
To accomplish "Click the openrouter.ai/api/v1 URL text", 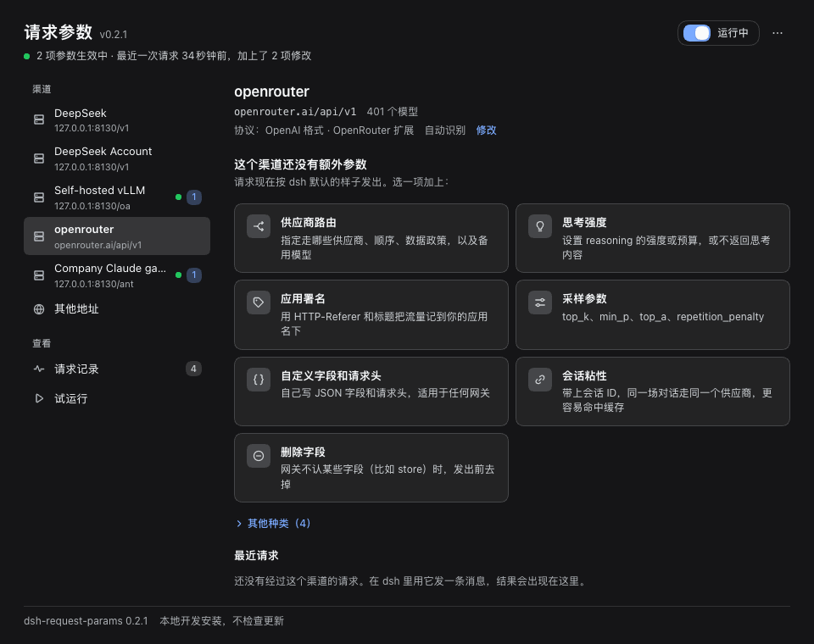I will [295, 112].
